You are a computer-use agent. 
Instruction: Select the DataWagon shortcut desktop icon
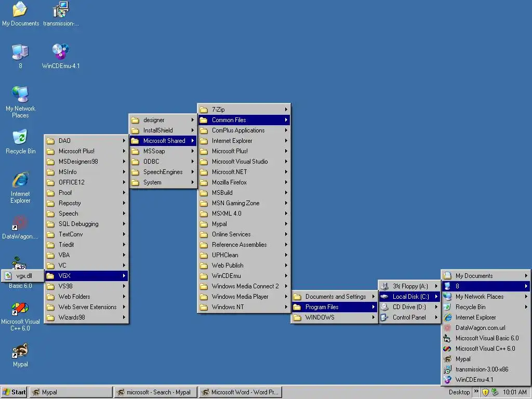coord(20,228)
